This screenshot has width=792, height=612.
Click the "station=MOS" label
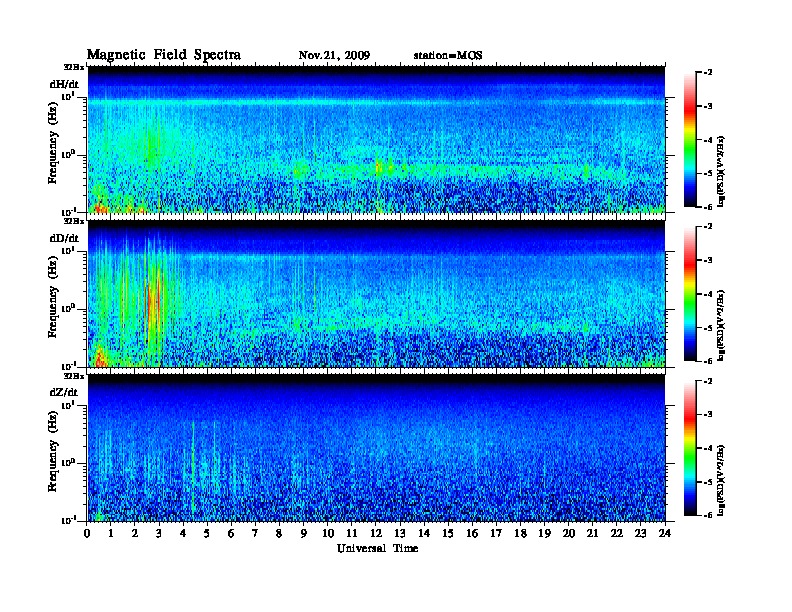pyautogui.click(x=448, y=56)
